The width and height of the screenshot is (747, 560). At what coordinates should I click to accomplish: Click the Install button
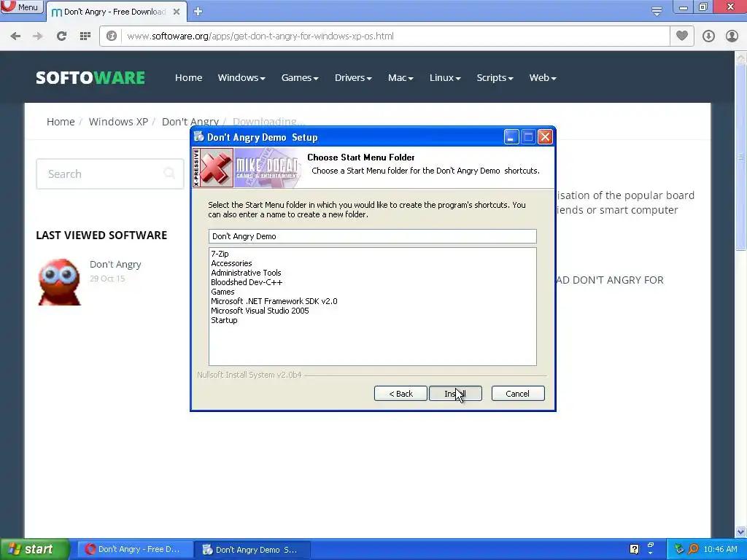click(x=455, y=394)
